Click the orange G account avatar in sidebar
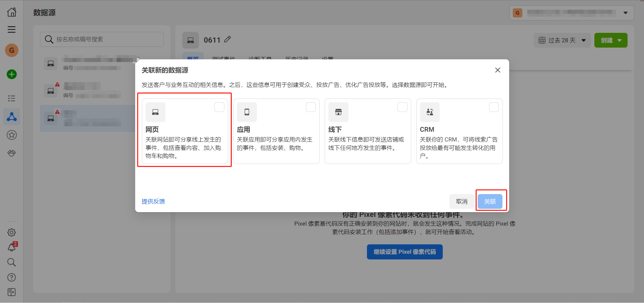Viewport: 644px width, 303px height. point(12,50)
